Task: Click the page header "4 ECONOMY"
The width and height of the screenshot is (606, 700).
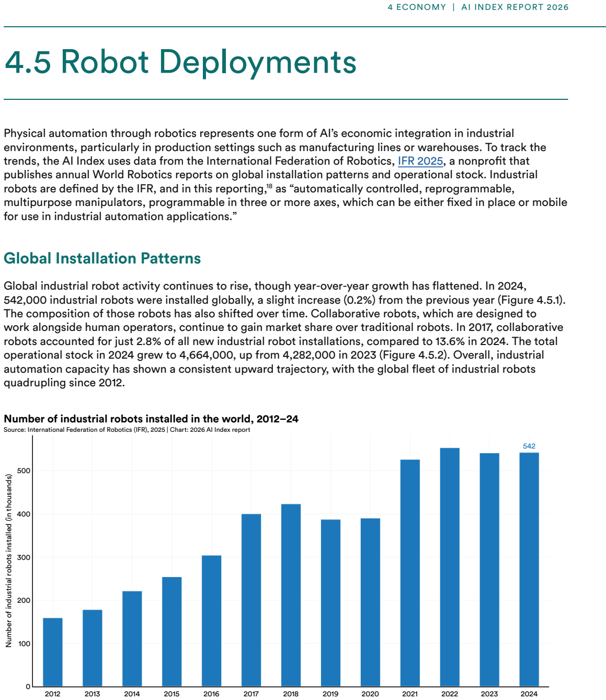Action: (x=417, y=7)
